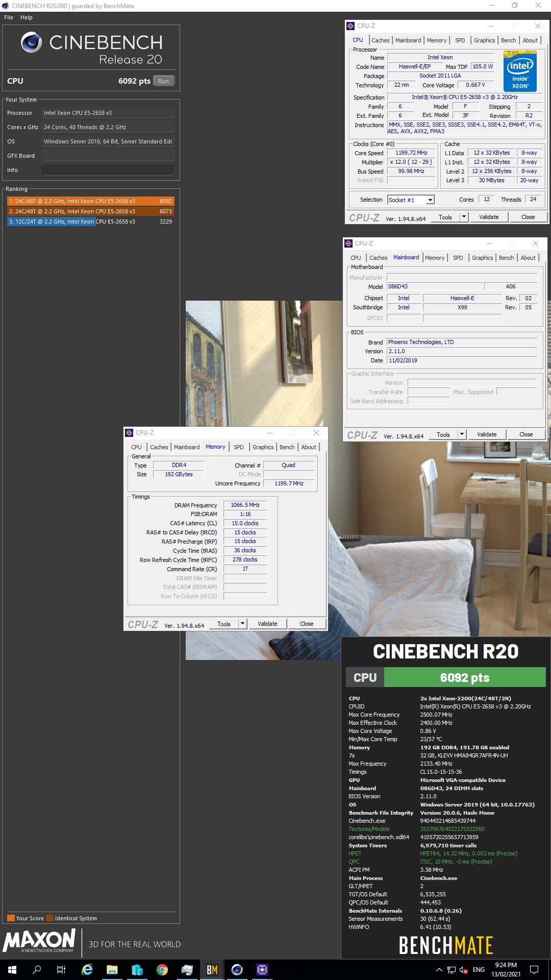The height and width of the screenshot is (980, 551).
Task: Open CPU tab in Mainboard CPU-Z window
Action: click(x=356, y=258)
